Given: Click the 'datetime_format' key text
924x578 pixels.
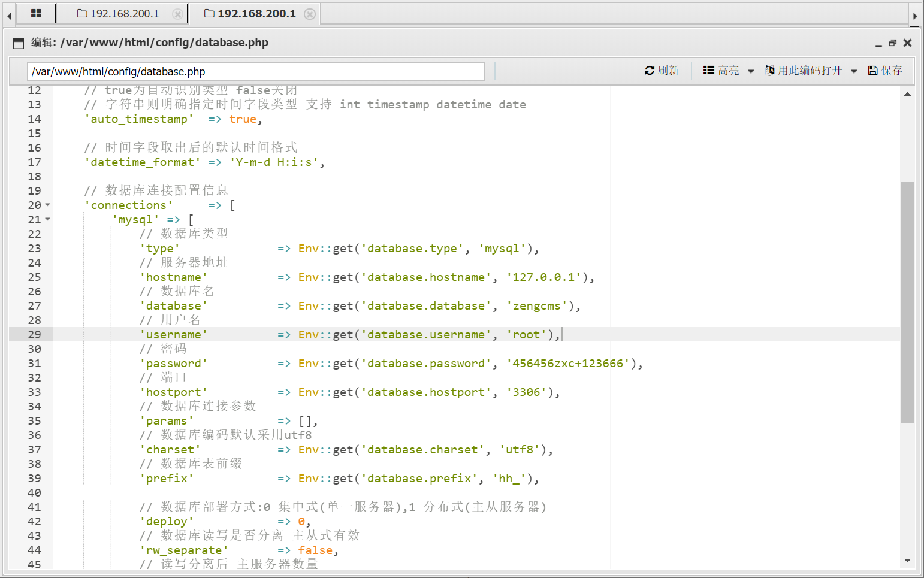Looking at the screenshot, I should click(143, 162).
